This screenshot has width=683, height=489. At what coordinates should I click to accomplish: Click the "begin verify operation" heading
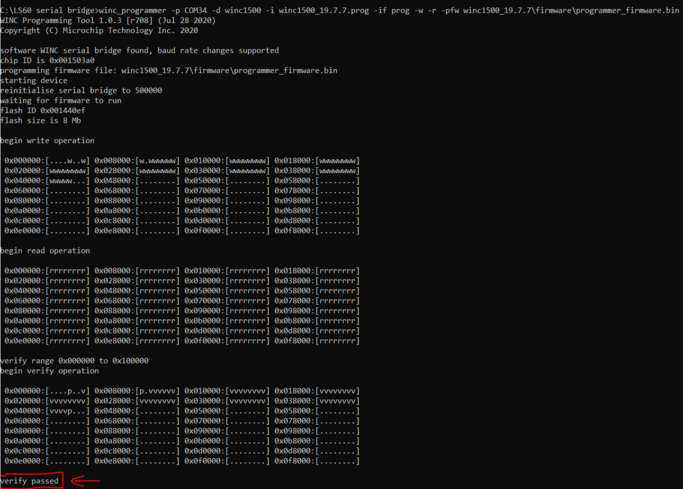point(50,370)
